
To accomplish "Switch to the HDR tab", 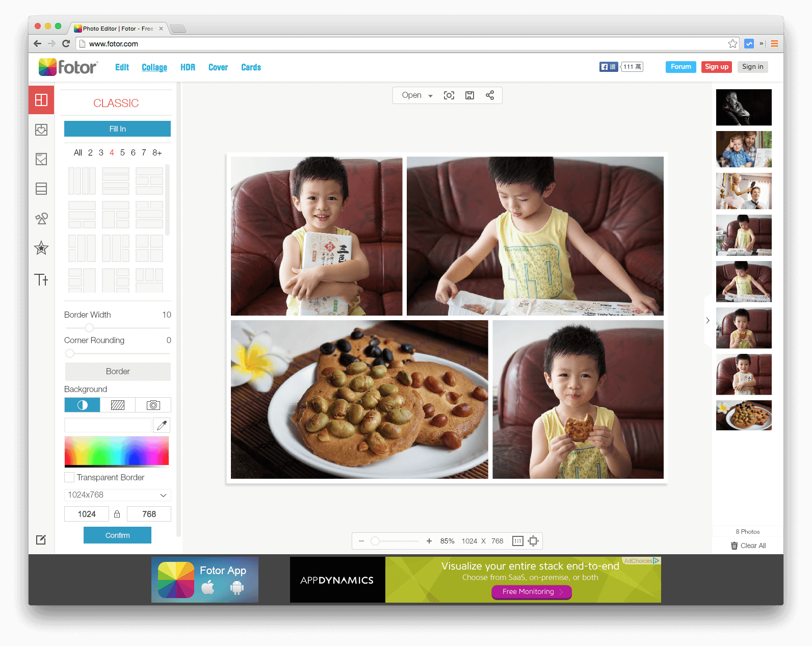I will pos(188,67).
